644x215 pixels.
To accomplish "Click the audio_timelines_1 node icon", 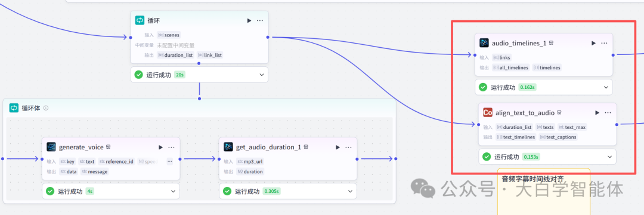I will [484, 43].
